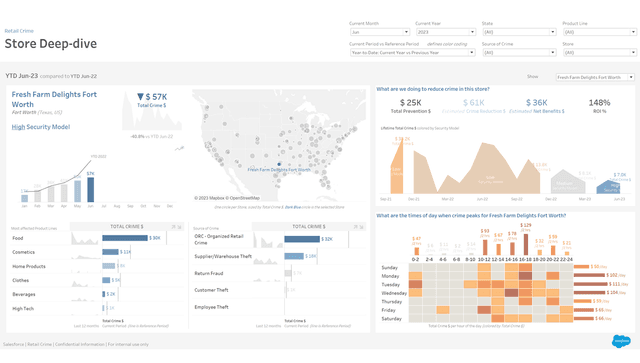Select the dark blue store circle on map
The image size is (640, 363).
point(279,164)
